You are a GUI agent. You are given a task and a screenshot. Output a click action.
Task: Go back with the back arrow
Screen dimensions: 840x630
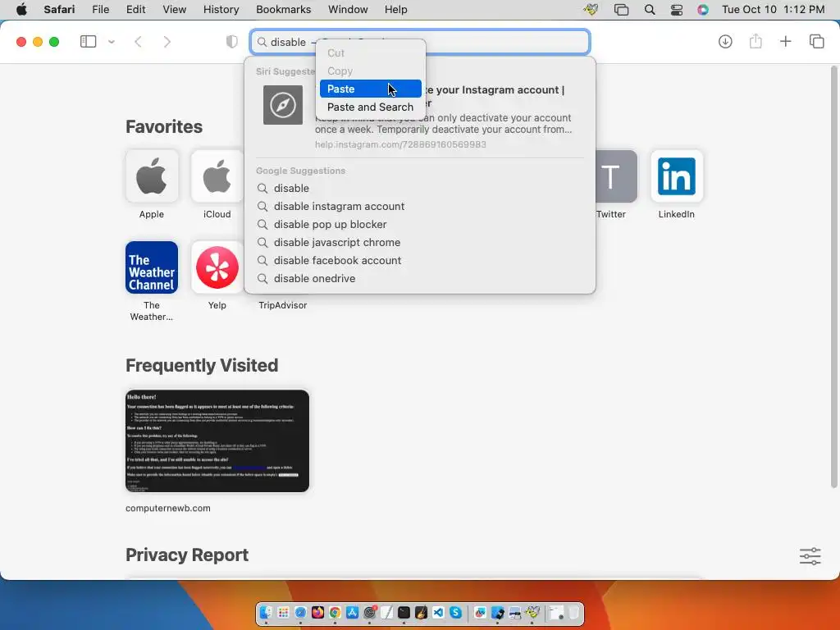(x=138, y=41)
